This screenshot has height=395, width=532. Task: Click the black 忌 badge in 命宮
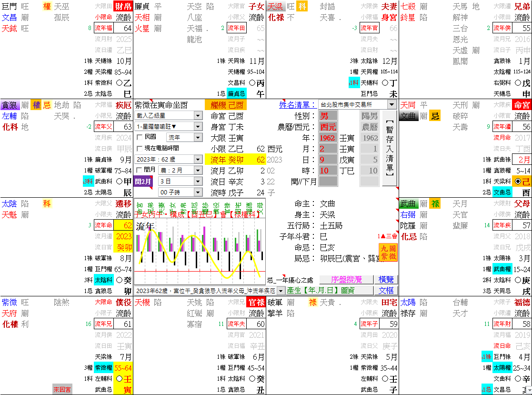[435, 115]
